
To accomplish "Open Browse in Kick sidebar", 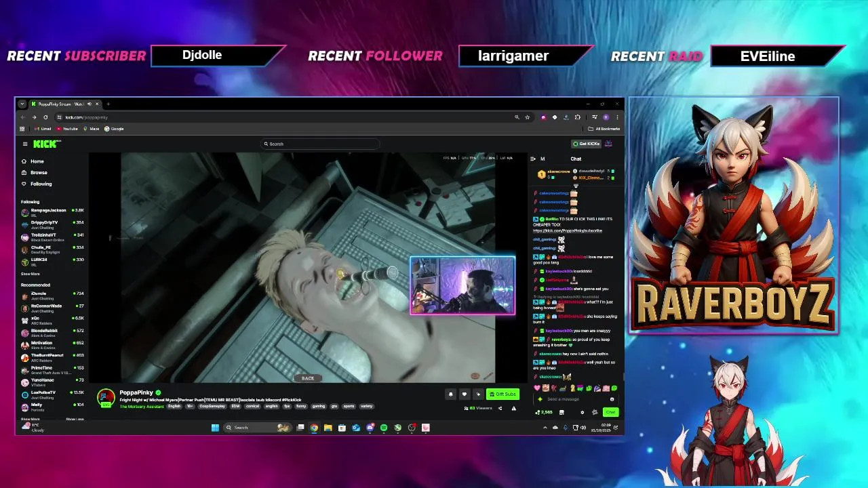I will [x=34, y=172].
